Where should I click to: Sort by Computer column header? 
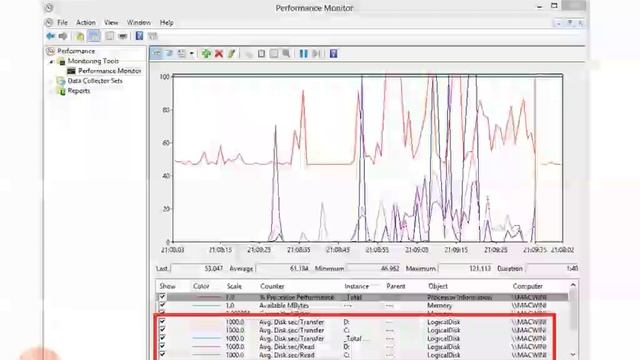point(527,286)
